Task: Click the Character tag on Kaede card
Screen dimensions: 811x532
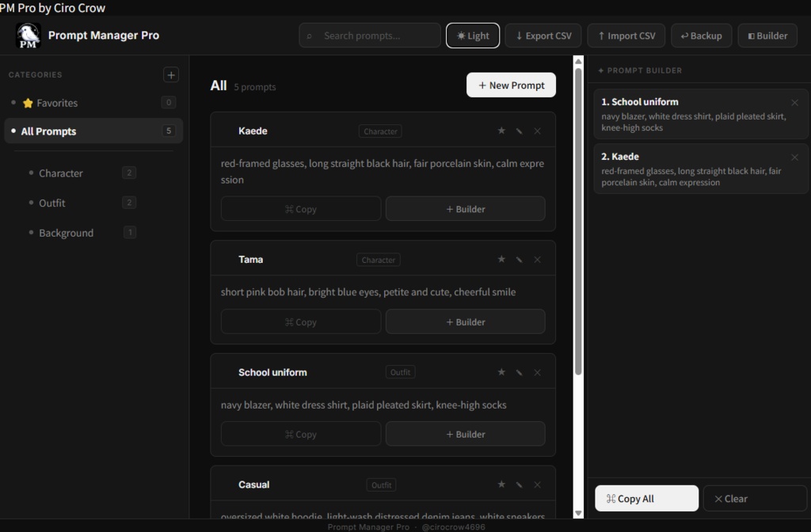Action: coord(380,131)
